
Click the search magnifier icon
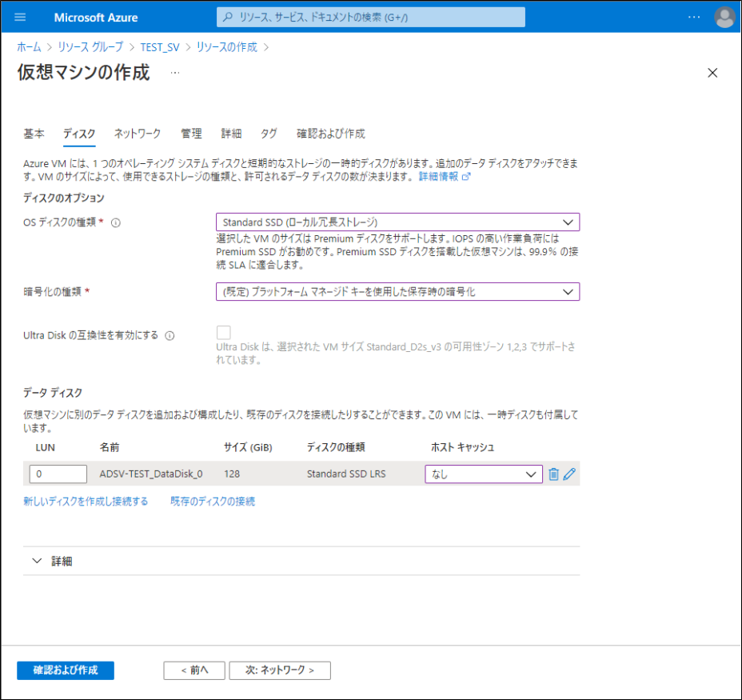click(x=228, y=18)
